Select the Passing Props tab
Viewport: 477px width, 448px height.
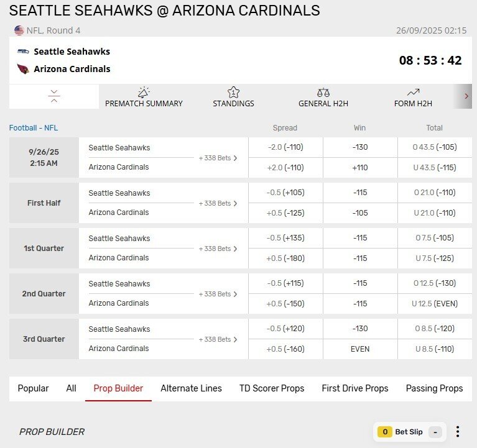coord(434,388)
